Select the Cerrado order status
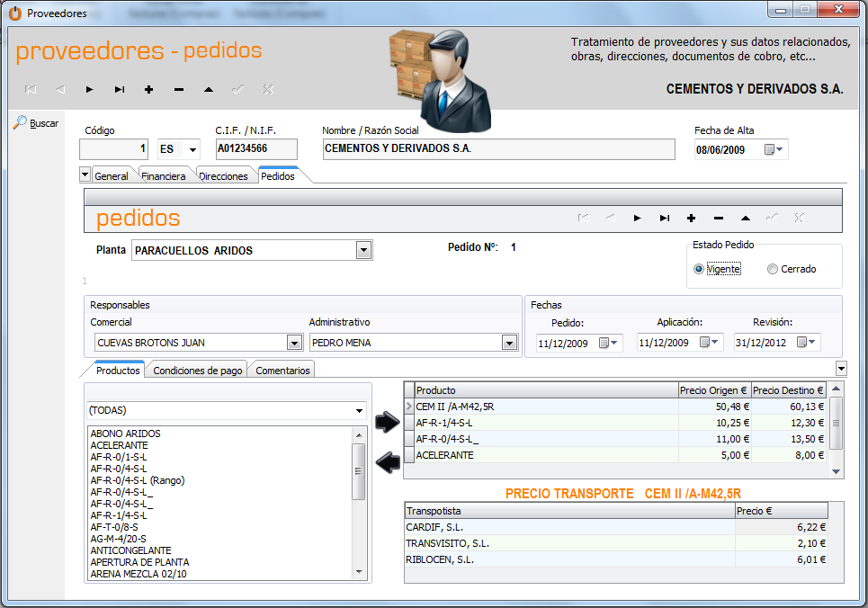 click(x=773, y=269)
